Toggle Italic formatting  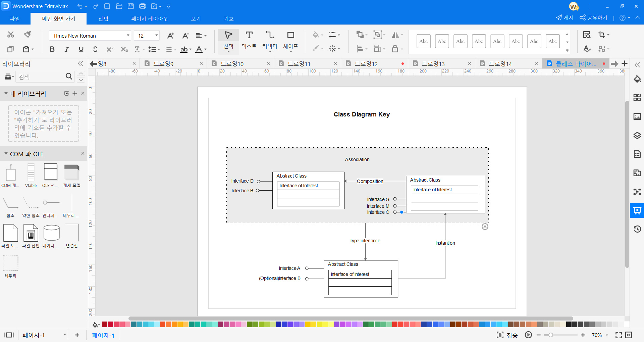point(66,49)
